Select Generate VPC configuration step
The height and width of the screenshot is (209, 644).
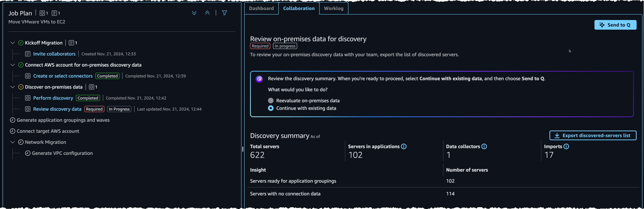62,153
